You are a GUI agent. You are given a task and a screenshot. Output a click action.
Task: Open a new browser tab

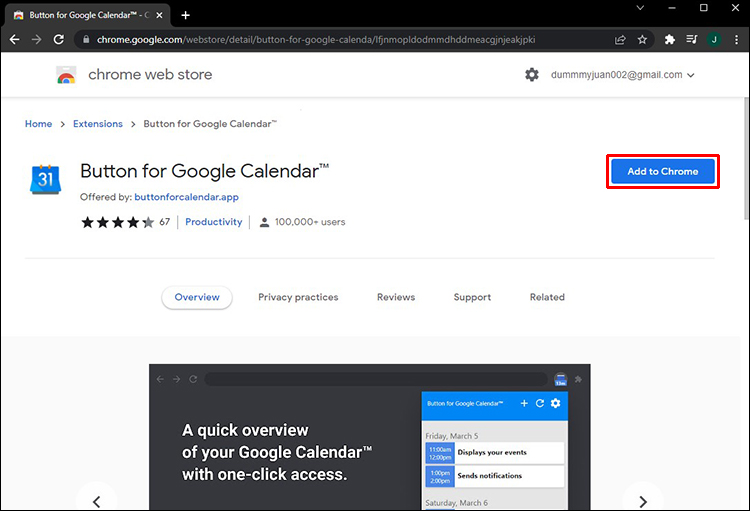(185, 15)
